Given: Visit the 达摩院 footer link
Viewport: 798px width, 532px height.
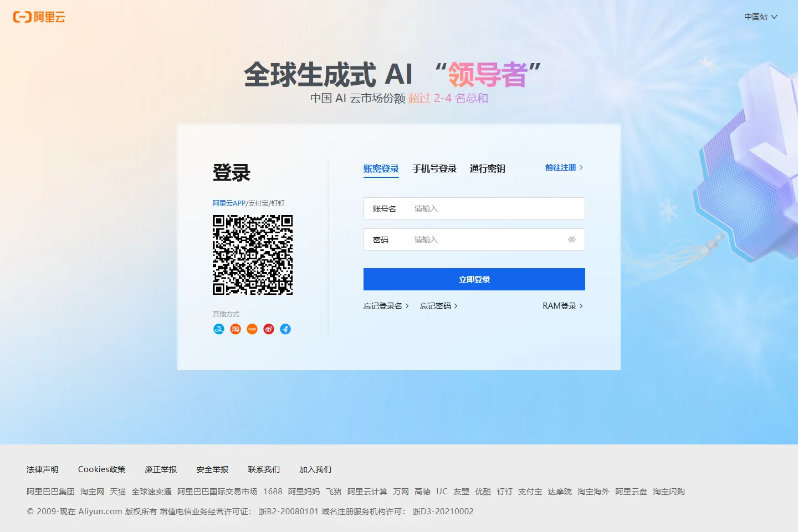Looking at the screenshot, I should tap(560, 492).
